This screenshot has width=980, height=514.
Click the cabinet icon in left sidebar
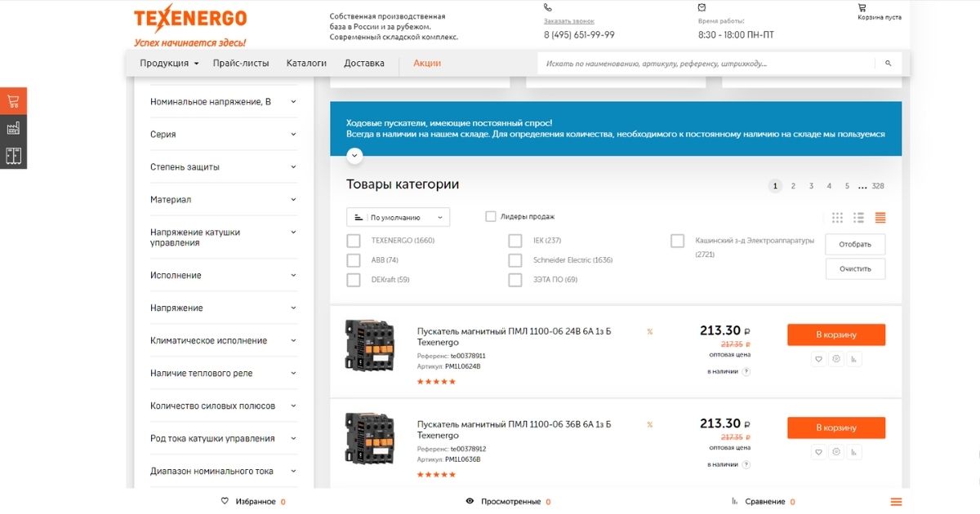pos(13,155)
